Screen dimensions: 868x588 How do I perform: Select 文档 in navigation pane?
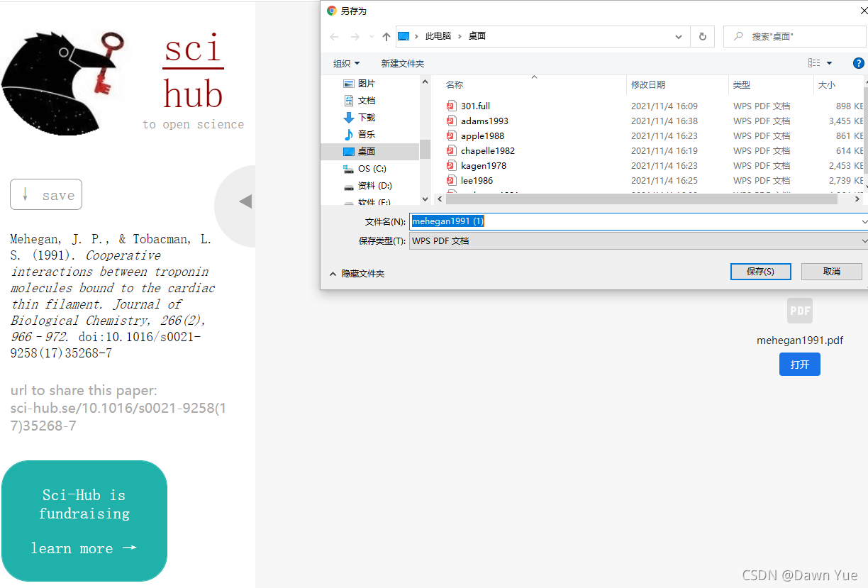click(x=367, y=100)
